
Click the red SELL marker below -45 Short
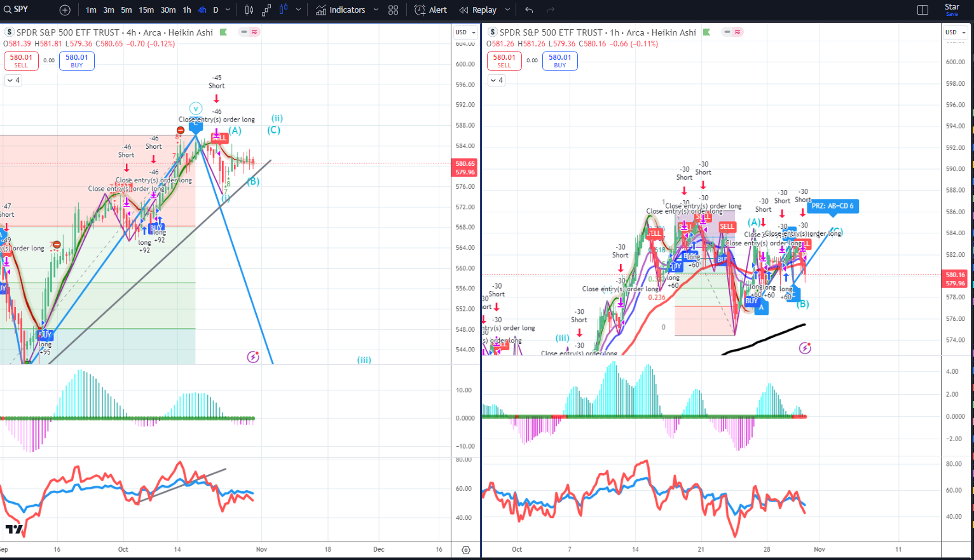click(x=219, y=137)
